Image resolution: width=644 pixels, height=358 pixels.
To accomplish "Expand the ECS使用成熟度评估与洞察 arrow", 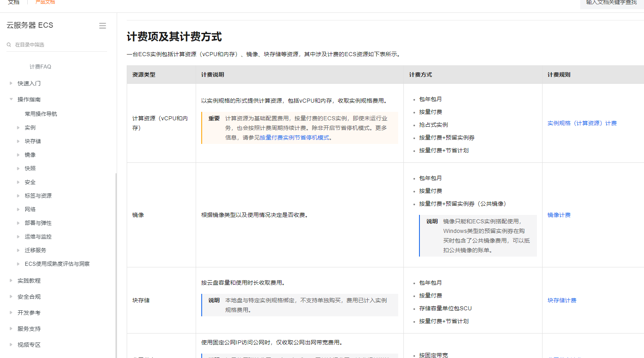I will [18, 264].
